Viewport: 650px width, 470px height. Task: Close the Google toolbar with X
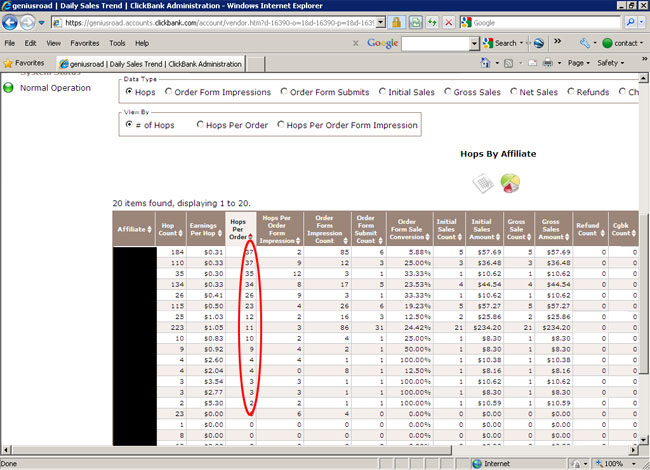(x=356, y=43)
